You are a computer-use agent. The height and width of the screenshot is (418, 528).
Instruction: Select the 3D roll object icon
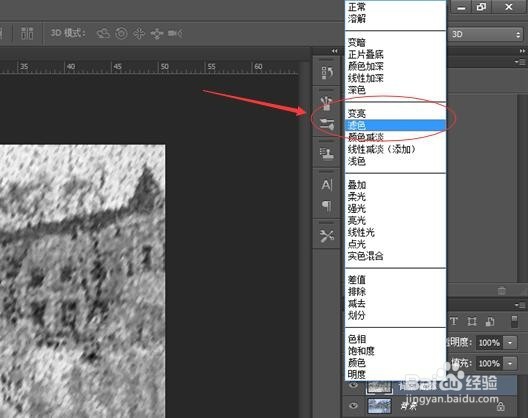coord(122,33)
